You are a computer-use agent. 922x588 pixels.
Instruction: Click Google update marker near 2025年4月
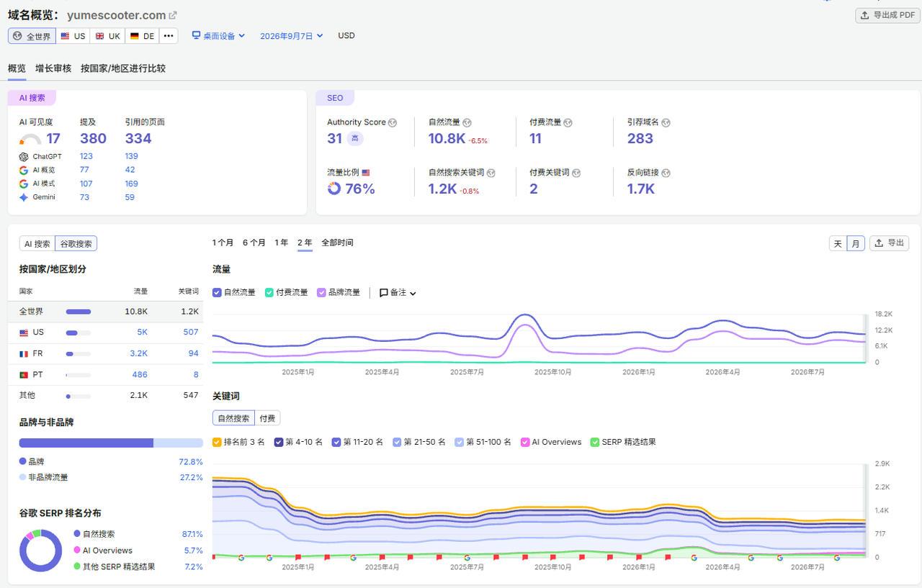(353, 557)
